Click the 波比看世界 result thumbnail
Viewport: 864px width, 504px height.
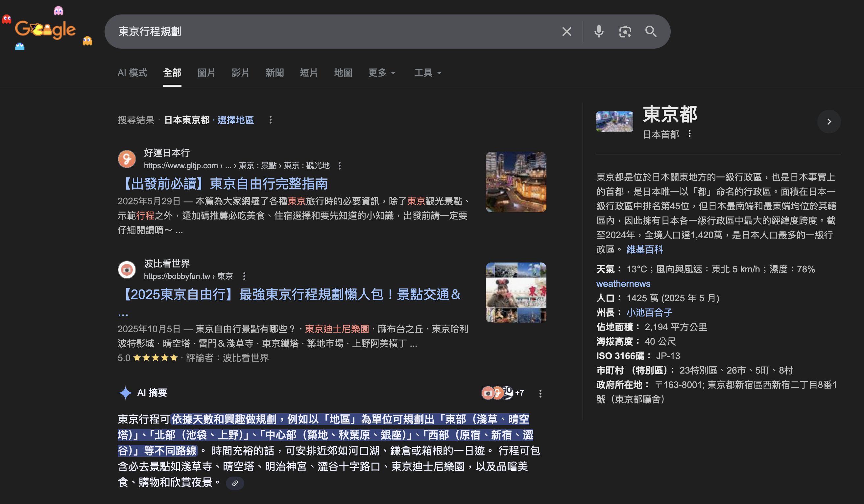(516, 293)
